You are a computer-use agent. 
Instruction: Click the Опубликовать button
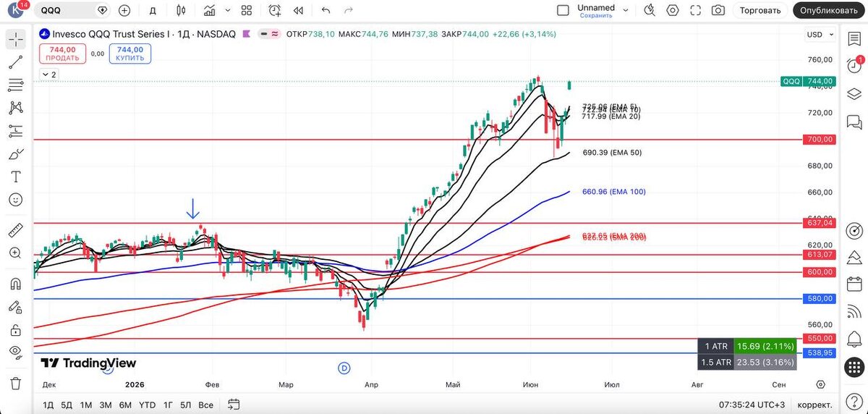[x=829, y=10]
